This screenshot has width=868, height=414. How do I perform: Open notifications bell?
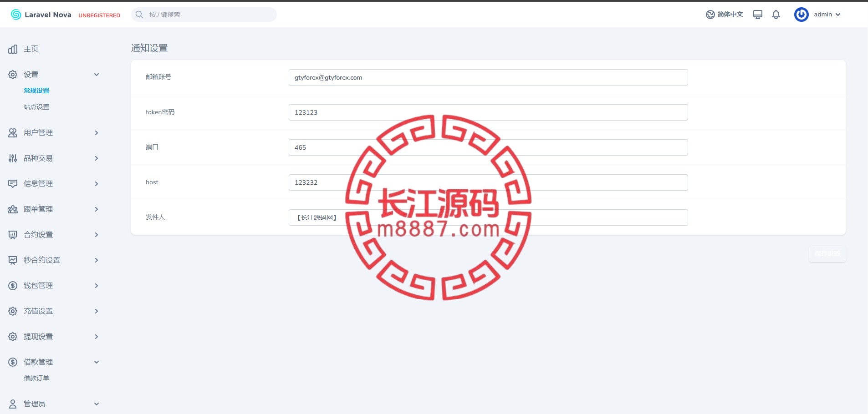(776, 15)
